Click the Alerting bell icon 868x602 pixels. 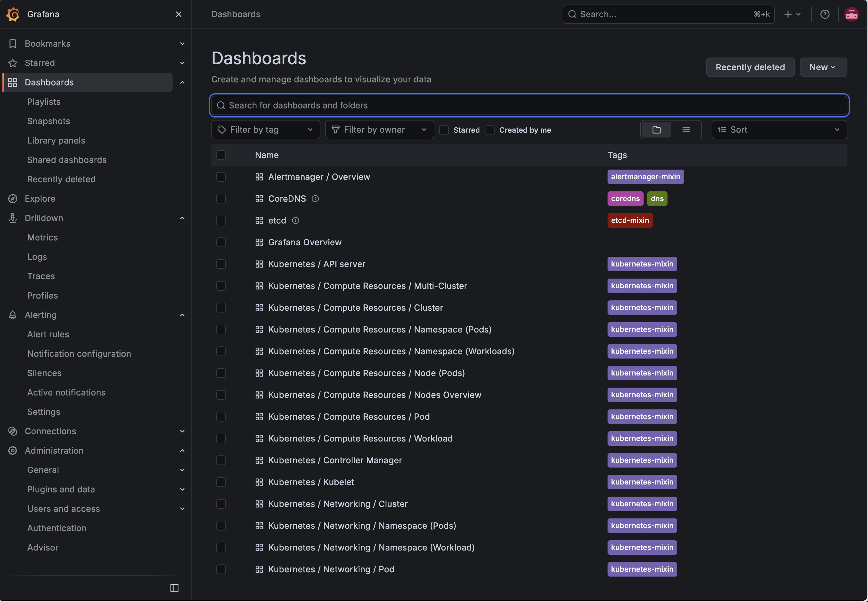click(x=13, y=315)
